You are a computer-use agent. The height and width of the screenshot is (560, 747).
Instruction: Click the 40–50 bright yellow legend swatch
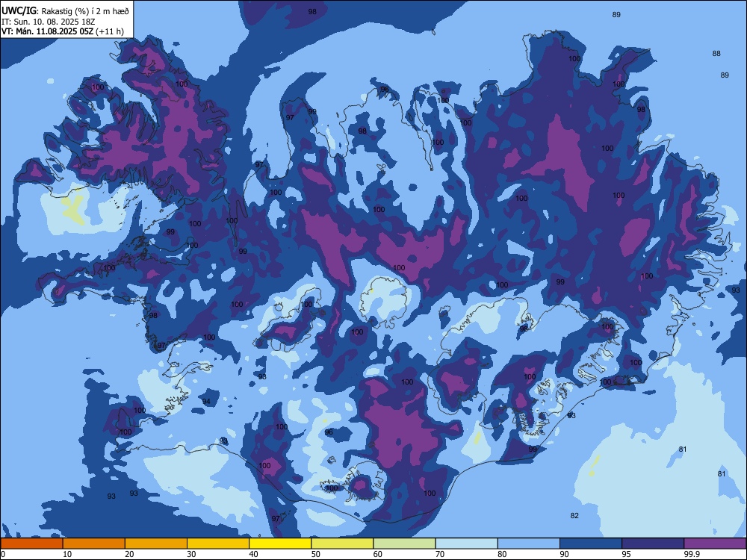point(280,544)
